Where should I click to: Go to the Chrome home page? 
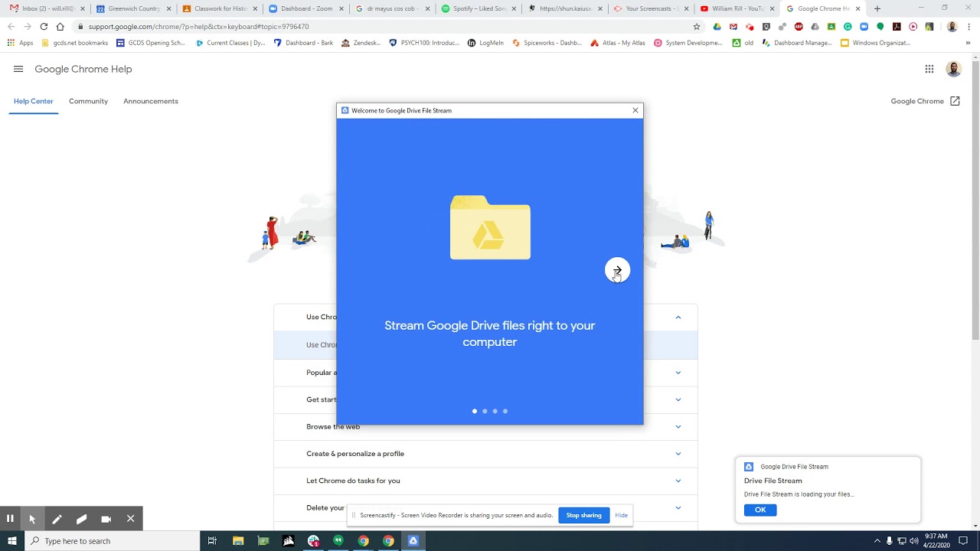tap(60, 26)
